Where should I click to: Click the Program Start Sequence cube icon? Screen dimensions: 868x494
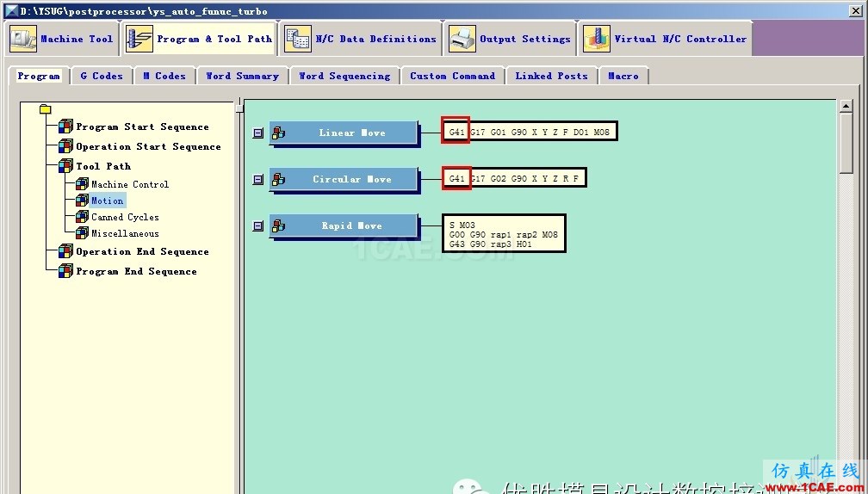coord(65,127)
